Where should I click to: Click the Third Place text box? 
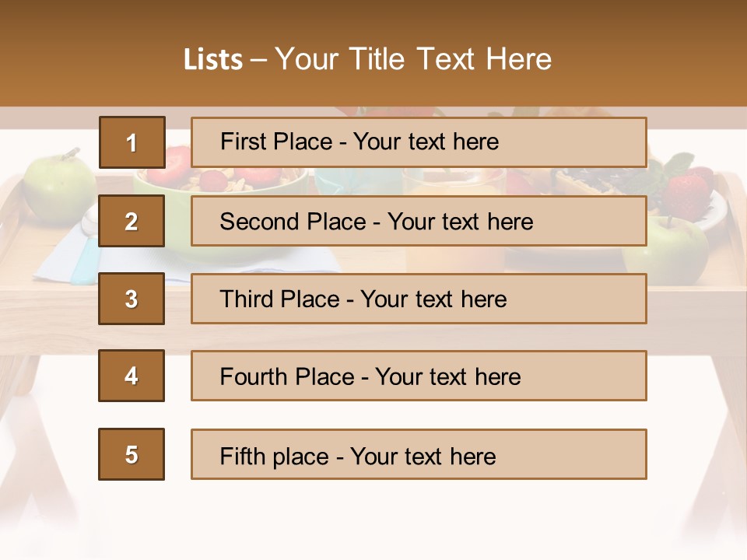pyautogui.click(x=419, y=299)
